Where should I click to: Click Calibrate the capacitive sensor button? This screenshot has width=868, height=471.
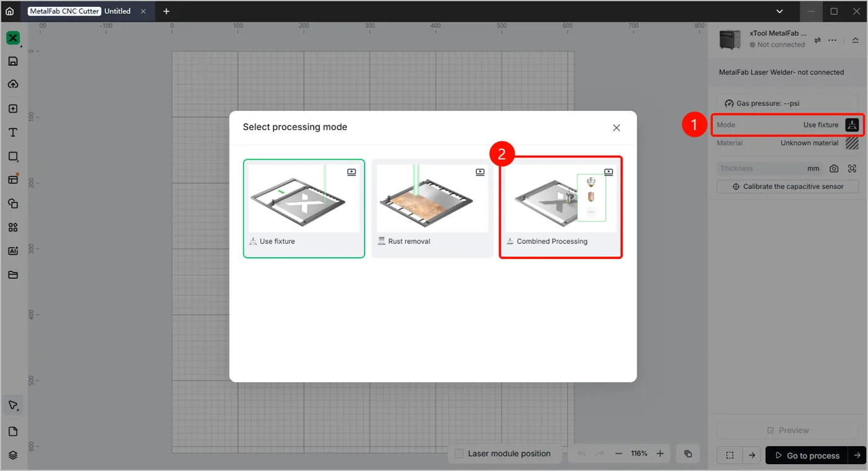[787, 187]
